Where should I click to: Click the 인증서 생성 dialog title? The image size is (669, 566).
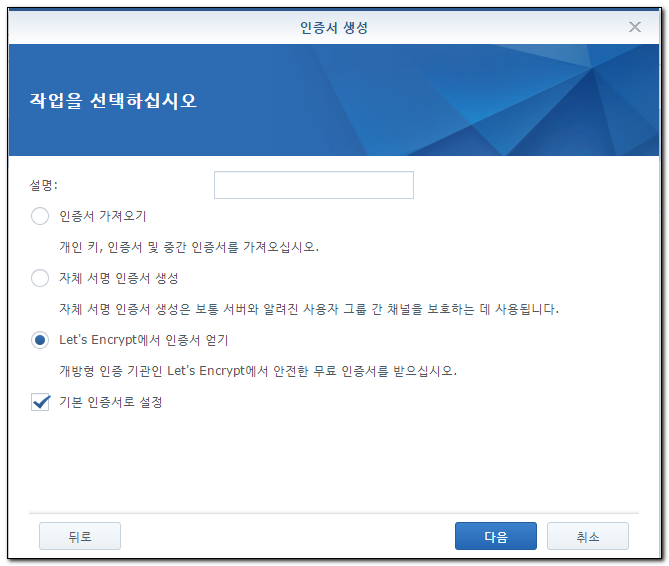click(334, 28)
